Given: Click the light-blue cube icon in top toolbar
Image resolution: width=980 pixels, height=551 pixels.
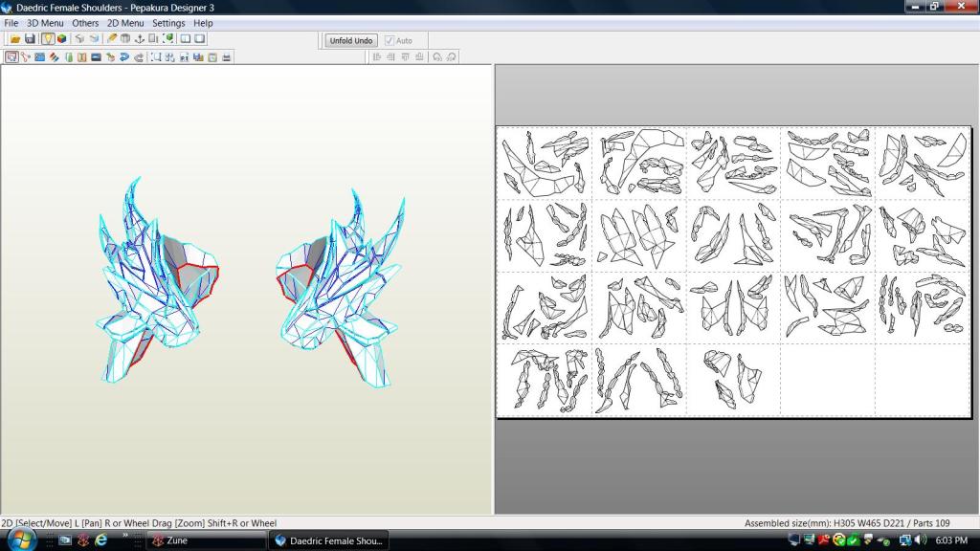Looking at the screenshot, I should (x=94, y=38).
